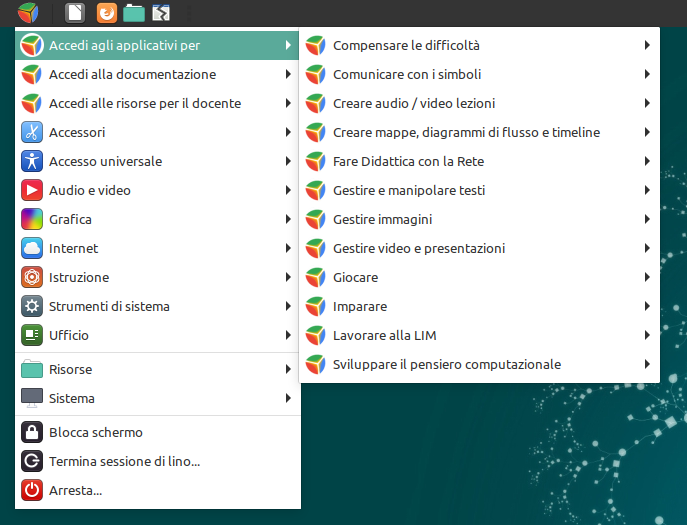Open Accedi alla documentazione entry

pos(132,74)
